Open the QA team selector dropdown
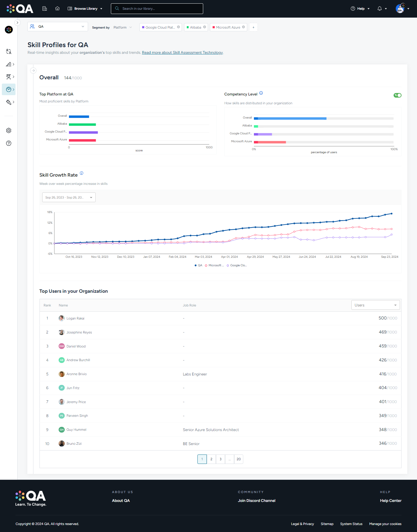417x532 pixels. (58, 26)
